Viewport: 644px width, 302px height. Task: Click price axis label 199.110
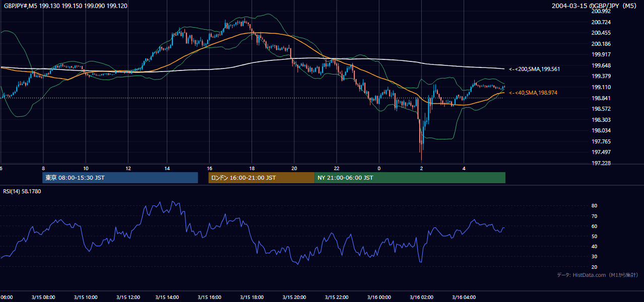pos(601,87)
